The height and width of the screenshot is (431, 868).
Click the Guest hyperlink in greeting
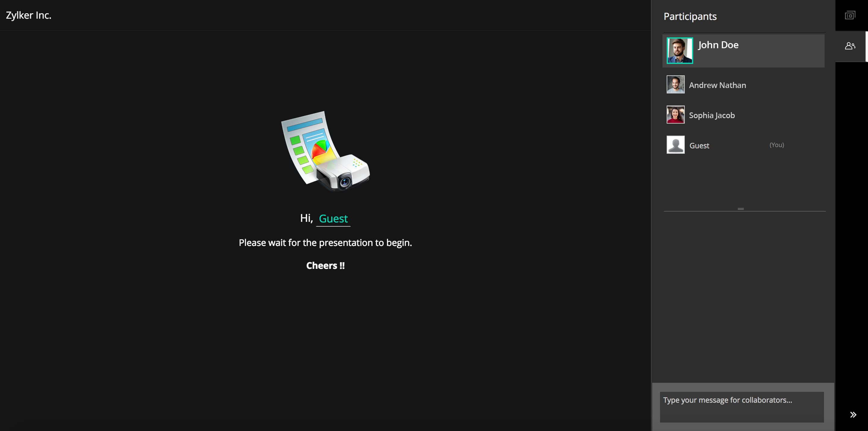333,218
